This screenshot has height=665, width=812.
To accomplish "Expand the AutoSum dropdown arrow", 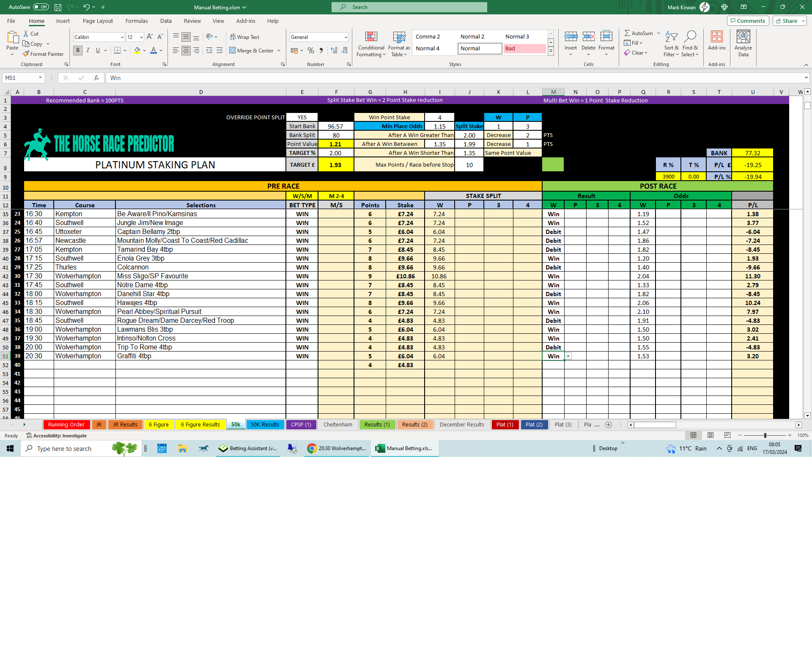I will pyautogui.click(x=658, y=33).
